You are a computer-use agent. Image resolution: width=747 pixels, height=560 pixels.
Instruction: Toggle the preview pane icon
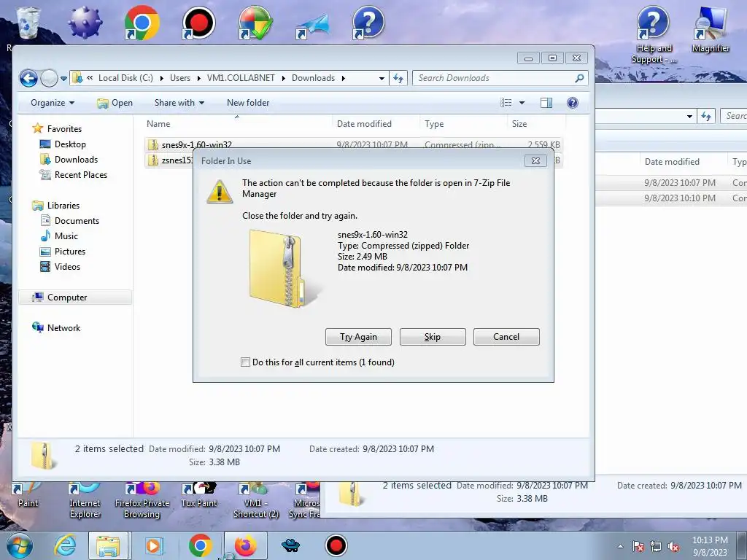[x=546, y=102]
